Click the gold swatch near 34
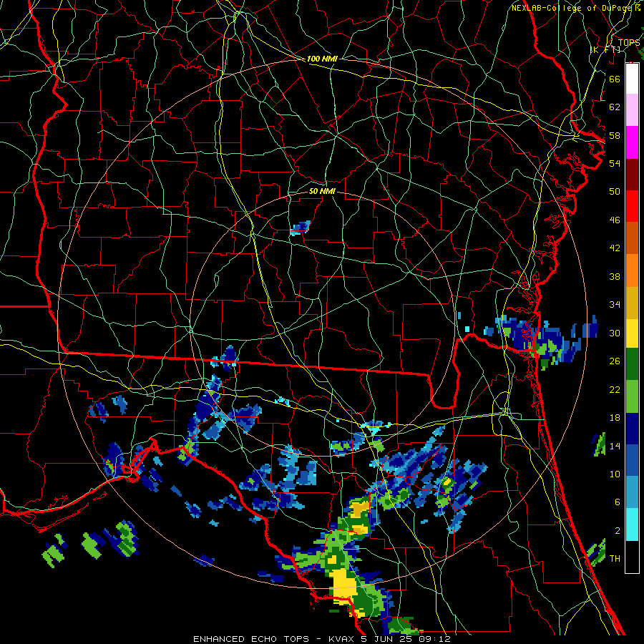This screenshot has width=644, height=644. 632,302
